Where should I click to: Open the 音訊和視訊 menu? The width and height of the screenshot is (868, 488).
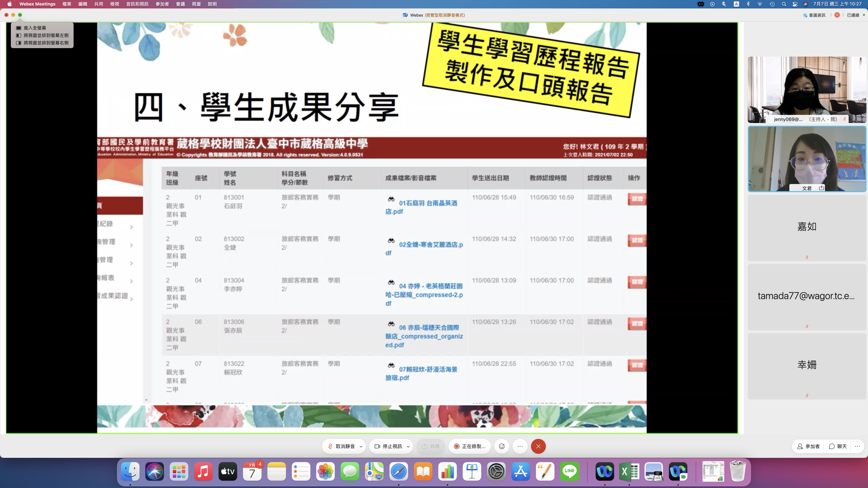[137, 4]
